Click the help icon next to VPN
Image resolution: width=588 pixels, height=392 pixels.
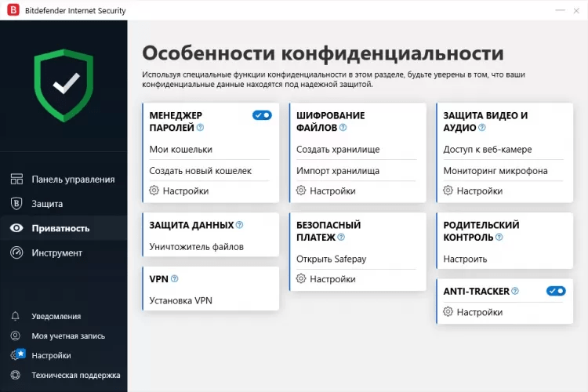pyautogui.click(x=174, y=278)
